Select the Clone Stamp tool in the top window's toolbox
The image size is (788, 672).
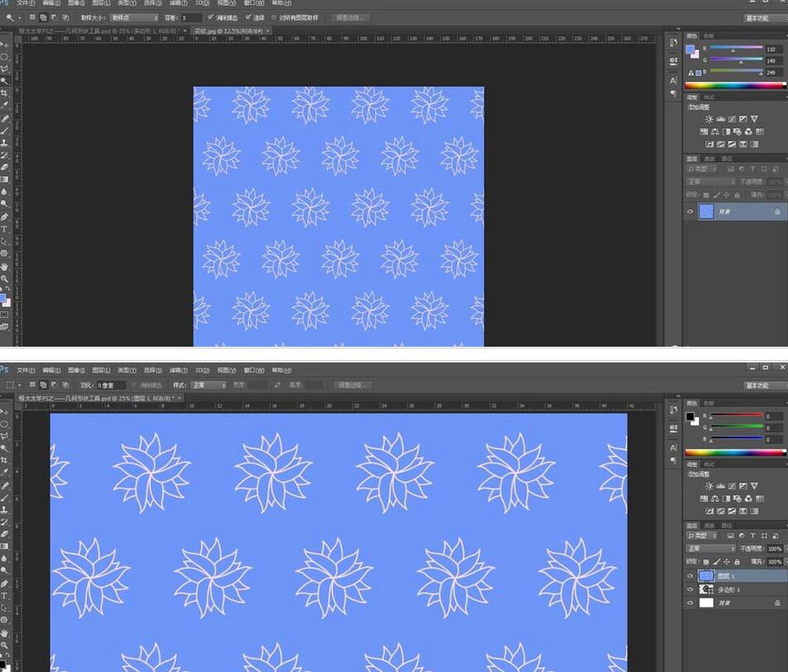[4, 142]
